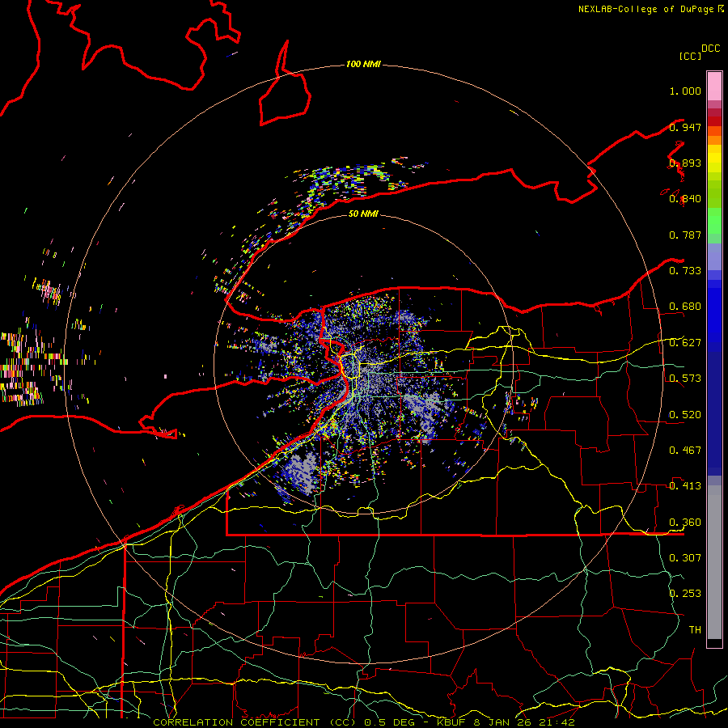The height and width of the screenshot is (728, 728).
Task: Click the 0.253 scale value
Action: coord(685,594)
